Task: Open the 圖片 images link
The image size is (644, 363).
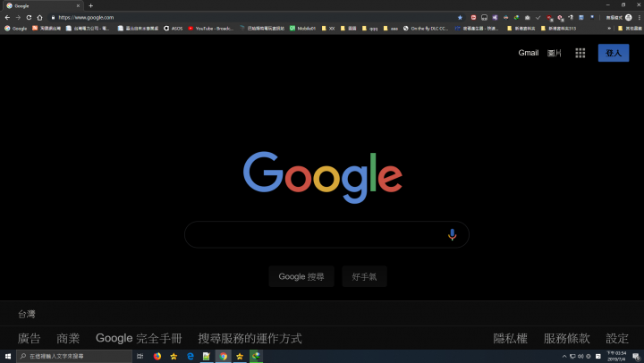Action: pos(554,53)
